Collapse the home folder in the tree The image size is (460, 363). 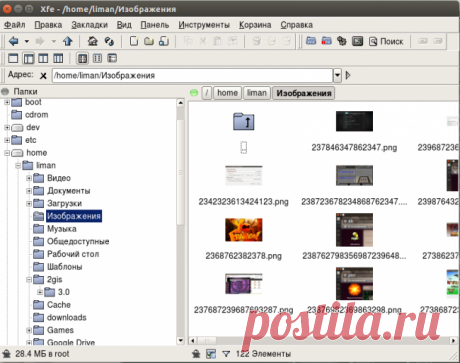[7, 153]
